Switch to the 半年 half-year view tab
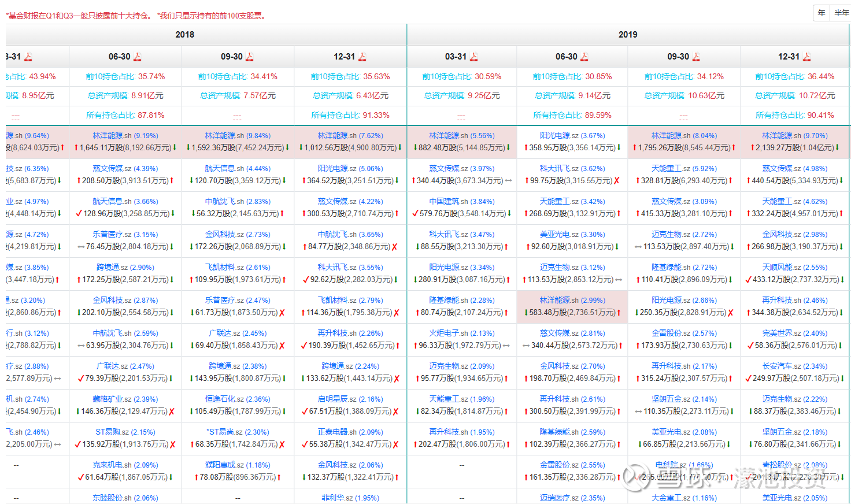The height and width of the screenshot is (504, 851). click(x=841, y=13)
